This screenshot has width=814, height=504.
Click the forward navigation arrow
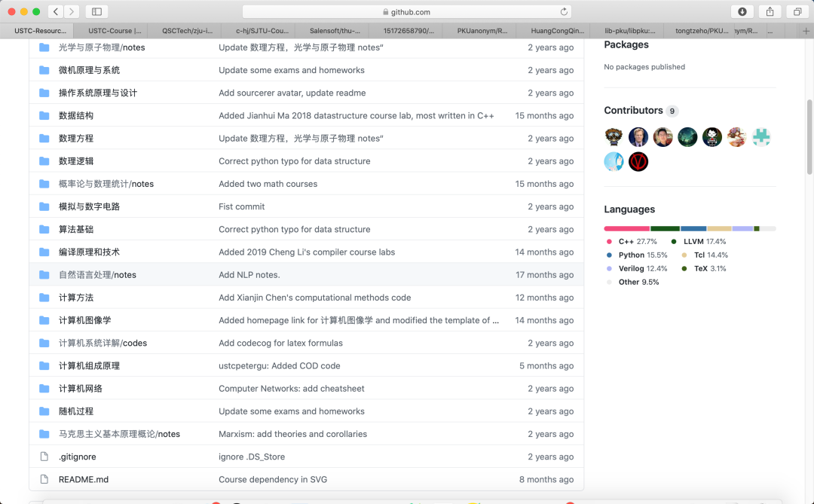[x=72, y=11]
